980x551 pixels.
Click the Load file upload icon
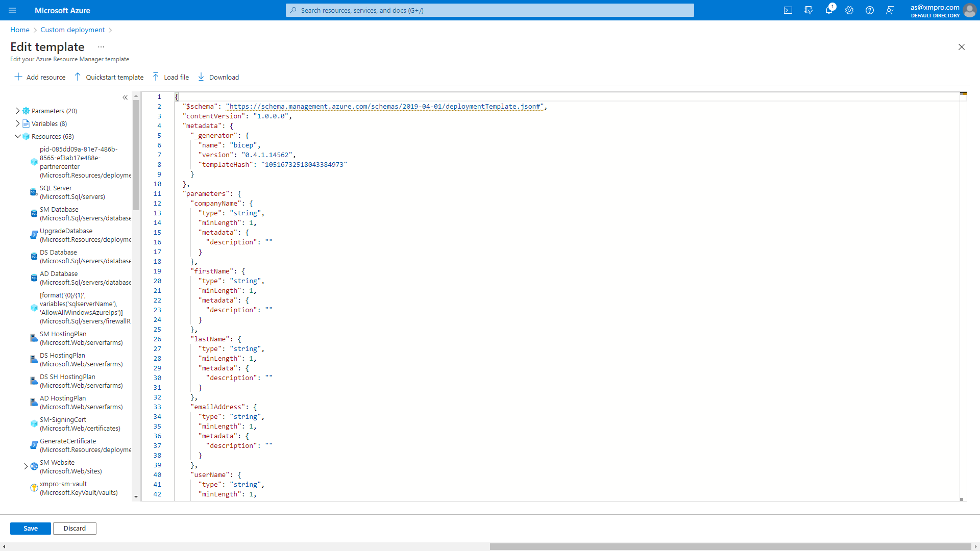point(156,77)
